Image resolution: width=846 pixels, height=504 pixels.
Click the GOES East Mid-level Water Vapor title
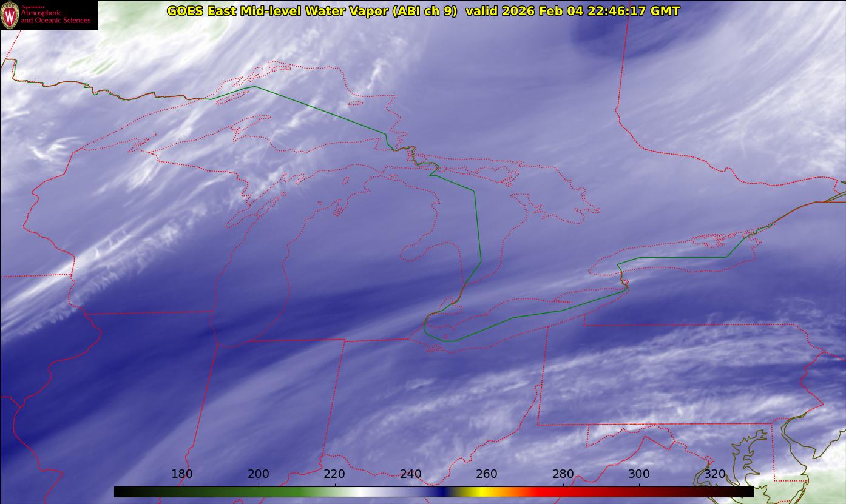[x=311, y=11]
